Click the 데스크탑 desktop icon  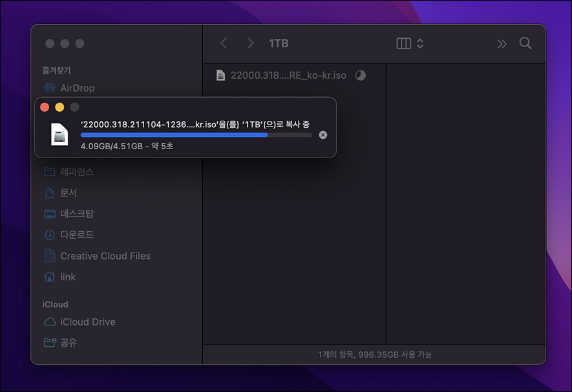[x=50, y=214]
